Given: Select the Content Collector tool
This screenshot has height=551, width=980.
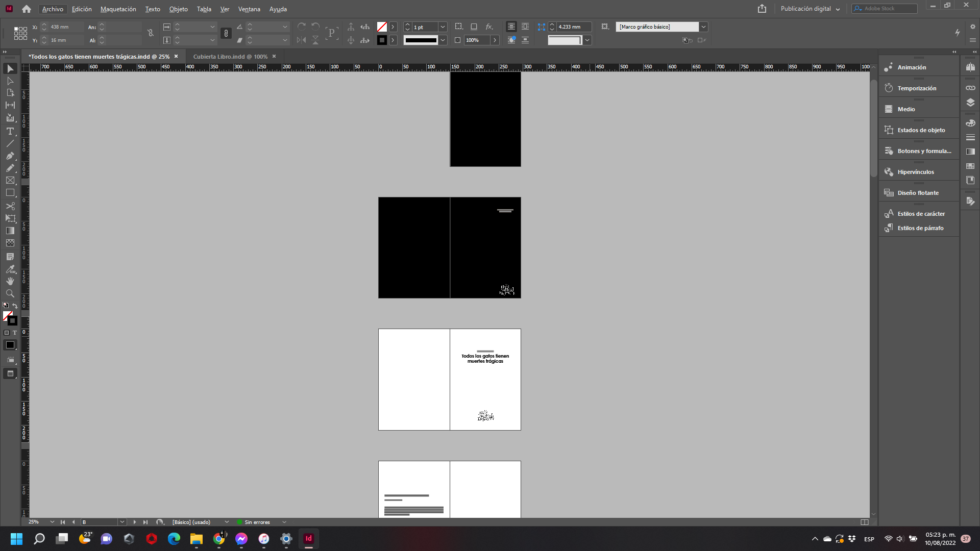Looking at the screenshot, I should point(10,118).
